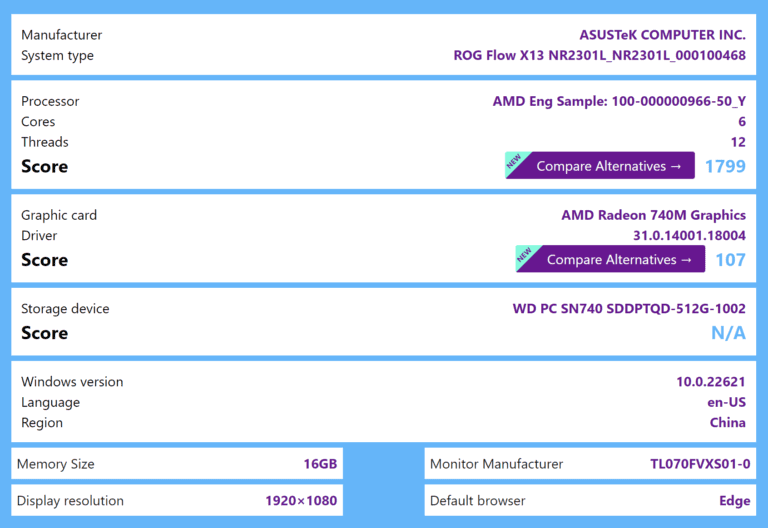Click the Score heading in the processor section
The width and height of the screenshot is (768, 528).
tap(45, 167)
